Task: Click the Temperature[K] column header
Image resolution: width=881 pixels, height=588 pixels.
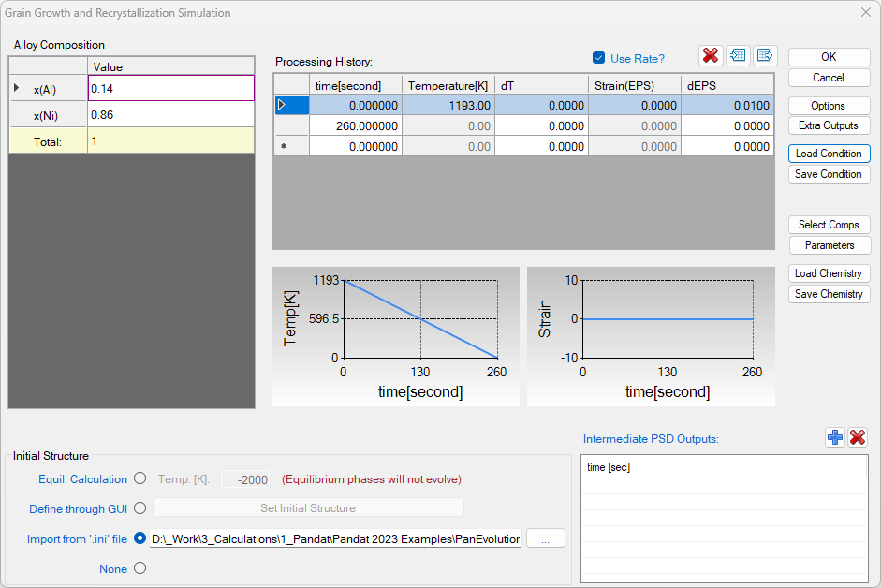Action: click(x=448, y=85)
